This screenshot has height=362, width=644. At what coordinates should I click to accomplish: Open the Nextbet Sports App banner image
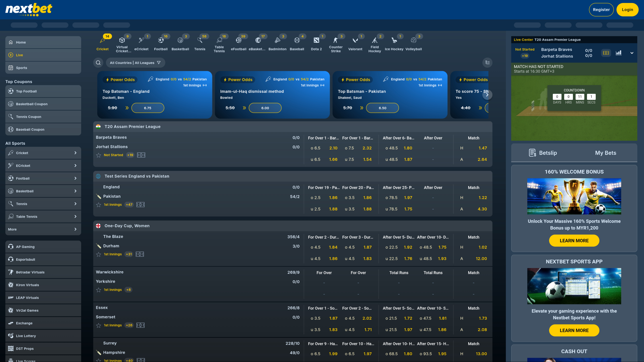pyautogui.click(x=574, y=286)
